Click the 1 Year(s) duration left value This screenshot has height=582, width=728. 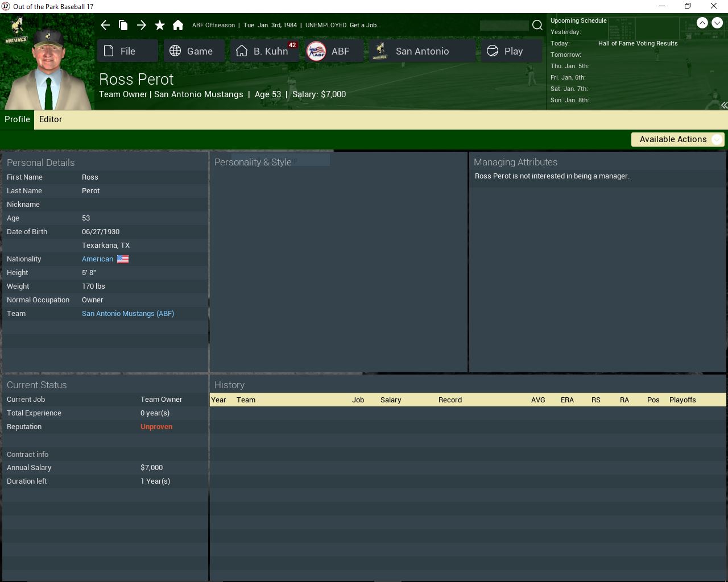pos(155,481)
